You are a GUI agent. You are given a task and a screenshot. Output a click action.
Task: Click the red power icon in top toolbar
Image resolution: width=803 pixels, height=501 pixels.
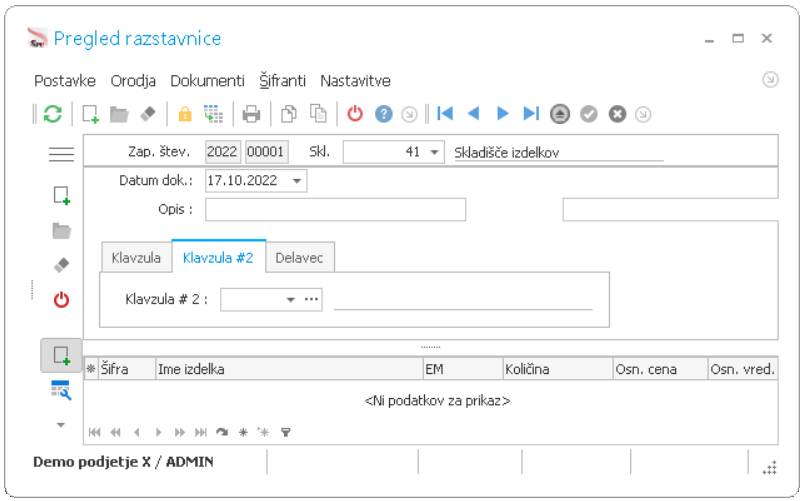coord(355,114)
